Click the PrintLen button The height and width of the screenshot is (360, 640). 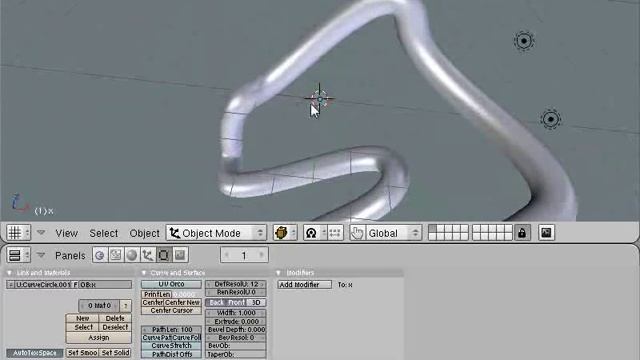click(x=157, y=294)
